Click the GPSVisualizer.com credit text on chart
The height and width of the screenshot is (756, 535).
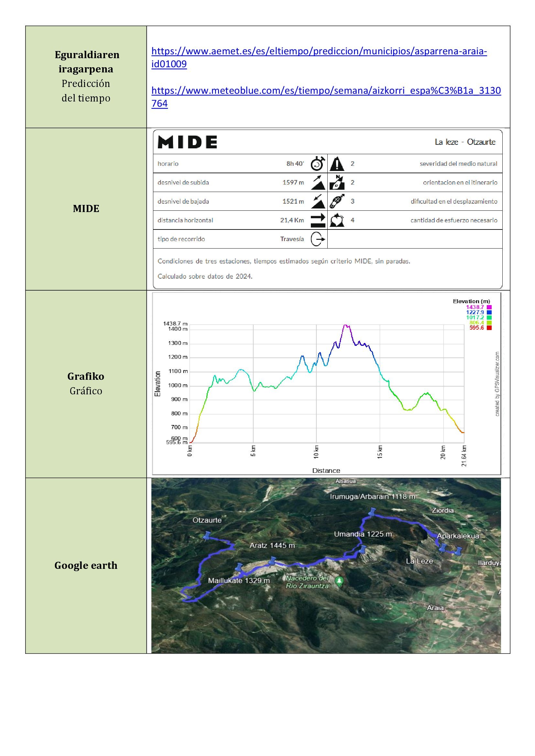click(x=497, y=384)
